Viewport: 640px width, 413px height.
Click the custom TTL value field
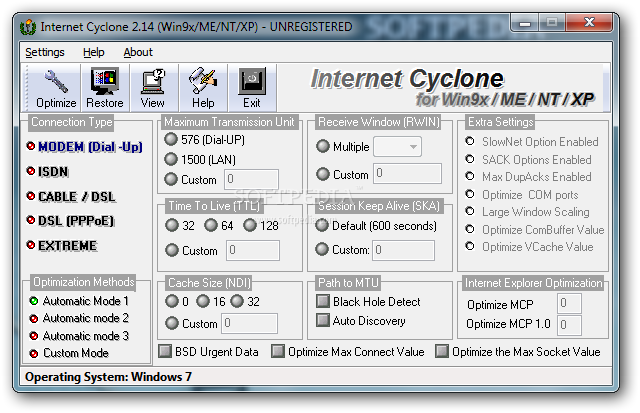click(x=253, y=250)
